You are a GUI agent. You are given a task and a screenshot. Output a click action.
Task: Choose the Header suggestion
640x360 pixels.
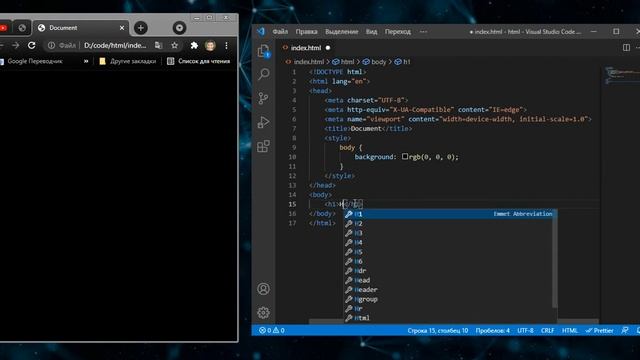click(447, 289)
